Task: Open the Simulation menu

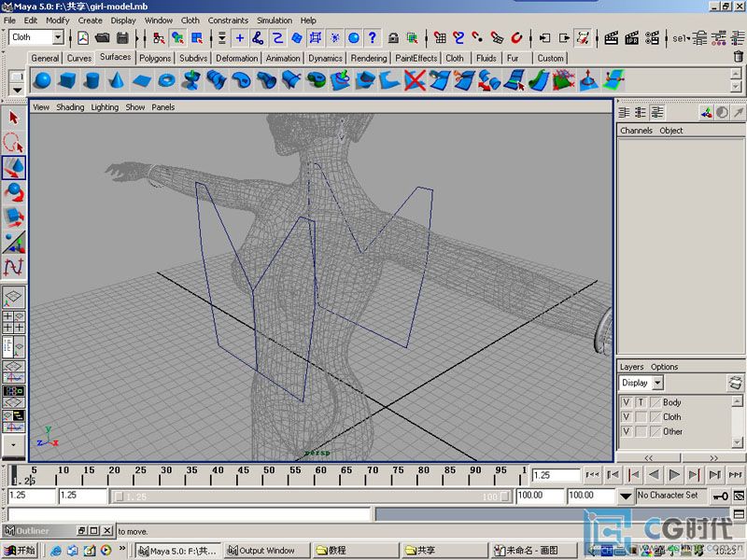Action: pos(275,21)
